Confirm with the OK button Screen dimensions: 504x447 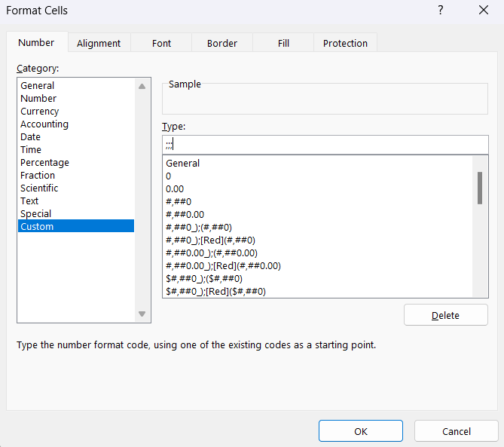pyautogui.click(x=360, y=431)
